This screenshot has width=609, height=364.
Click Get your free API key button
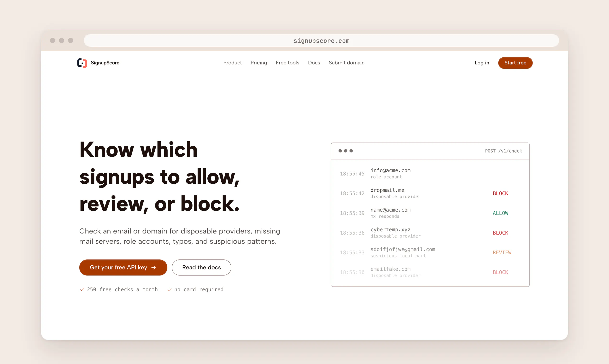click(x=123, y=267)
